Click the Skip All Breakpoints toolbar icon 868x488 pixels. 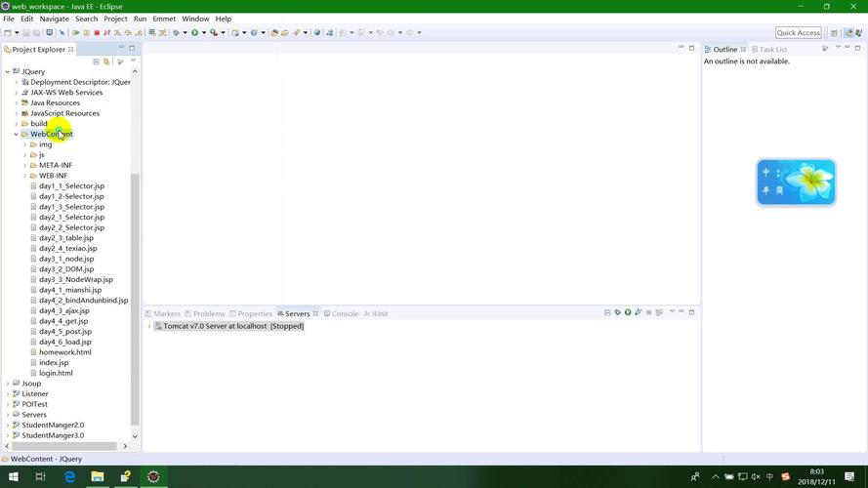62,32
